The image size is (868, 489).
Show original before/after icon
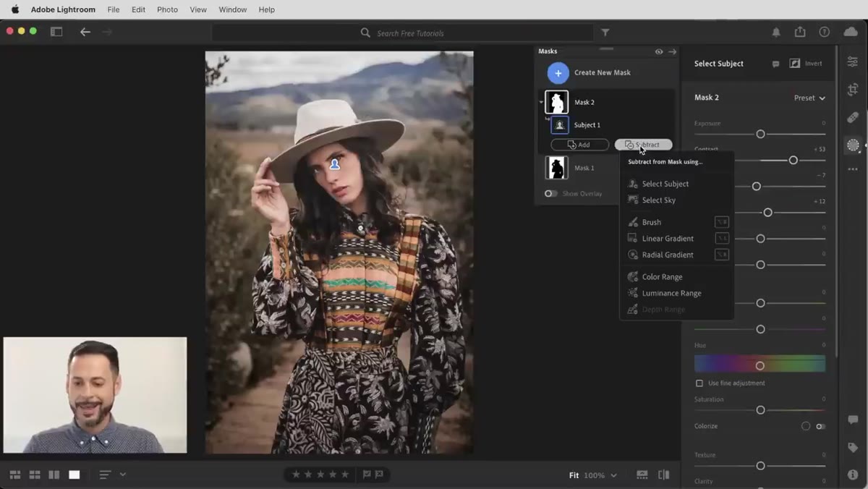coord(664,475)
